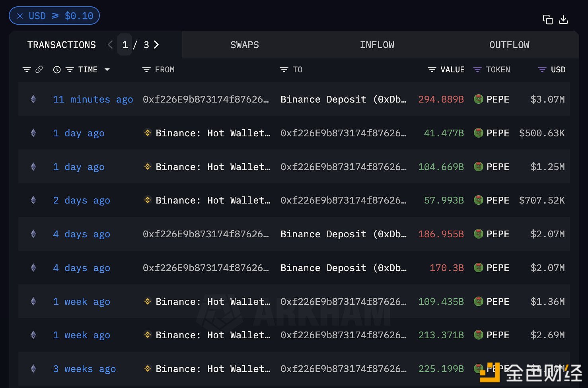The height and width of the screenshot is (388, 588).
Task: Select the $500.63K USD value
Action: pos(542,133)
